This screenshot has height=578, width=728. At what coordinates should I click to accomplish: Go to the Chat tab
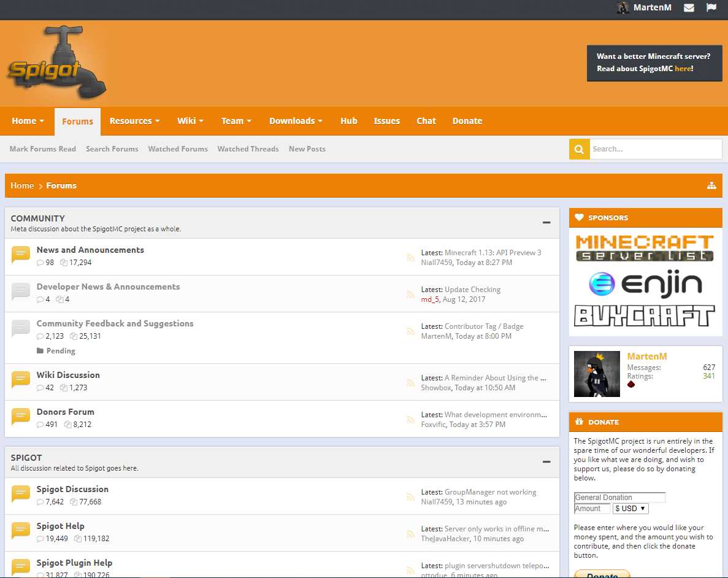[426, 121]
